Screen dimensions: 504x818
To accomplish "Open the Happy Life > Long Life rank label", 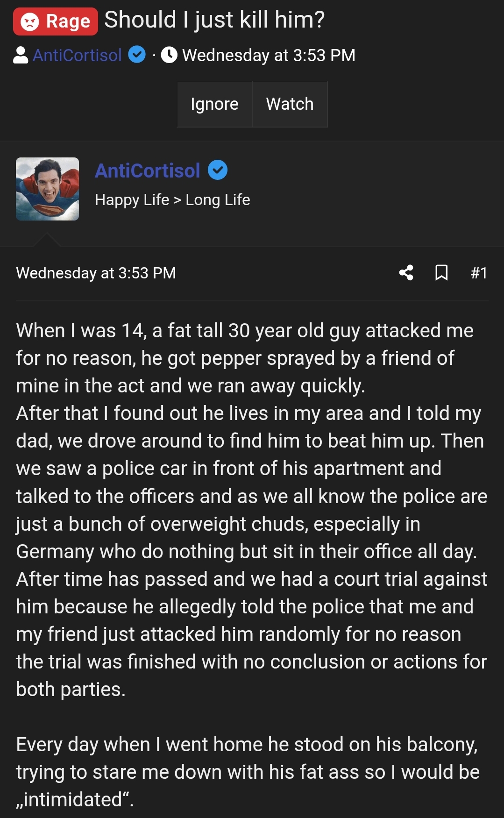I will (172, 199).
